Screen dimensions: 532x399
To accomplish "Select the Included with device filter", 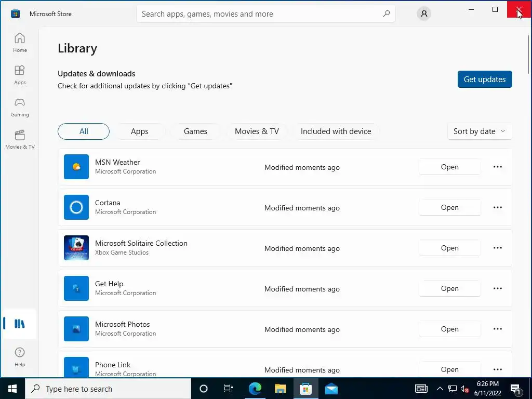I will (x=336, y=131).
